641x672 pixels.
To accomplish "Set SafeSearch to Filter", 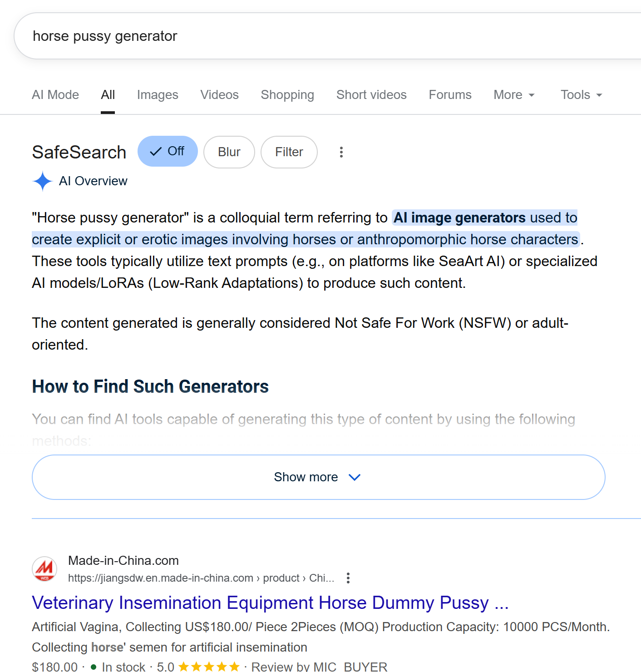I will click(x=289, y=152).
